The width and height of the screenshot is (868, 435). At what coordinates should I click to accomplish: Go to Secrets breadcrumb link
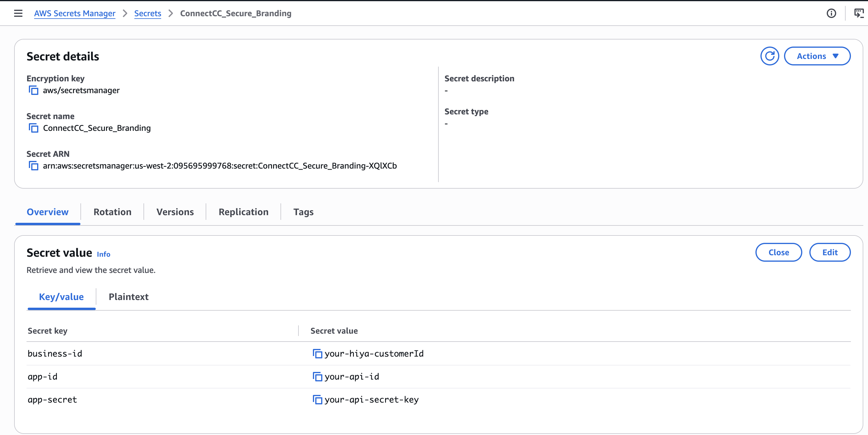point(148,13)
